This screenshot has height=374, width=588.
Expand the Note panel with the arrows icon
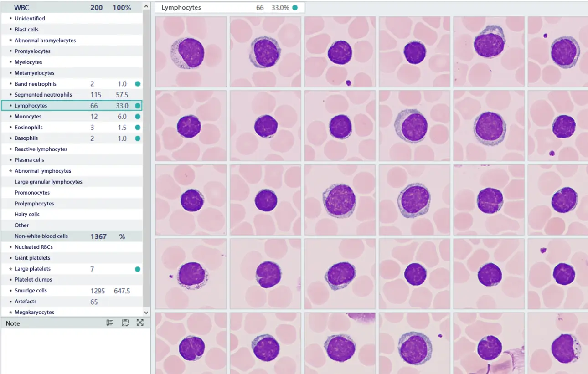[x=140, y=323]
